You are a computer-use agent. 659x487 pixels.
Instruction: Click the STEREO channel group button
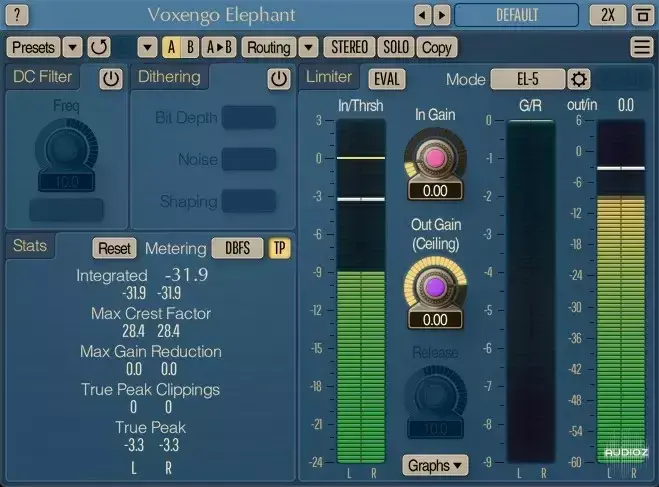[x=349, y=47]
